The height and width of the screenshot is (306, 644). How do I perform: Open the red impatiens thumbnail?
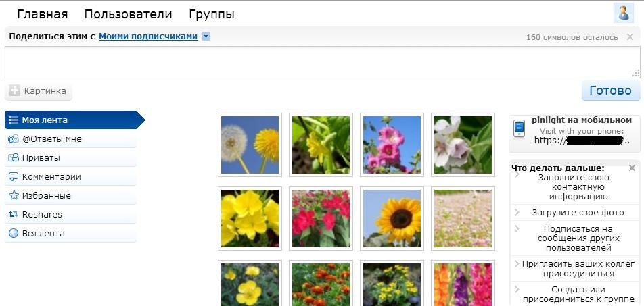point(321,219)
